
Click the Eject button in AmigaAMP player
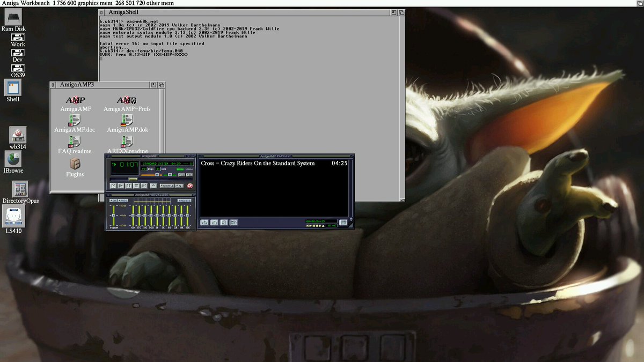tap(153, 186)
